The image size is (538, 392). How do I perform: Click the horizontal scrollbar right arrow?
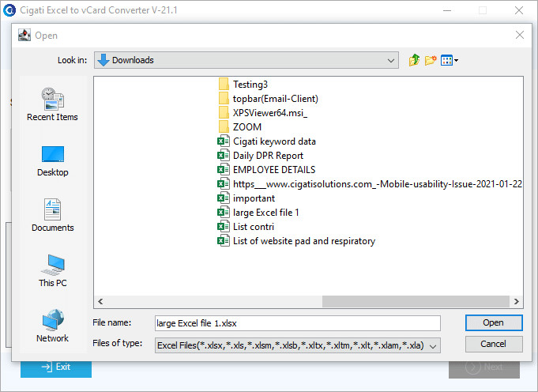click(517, 302)
